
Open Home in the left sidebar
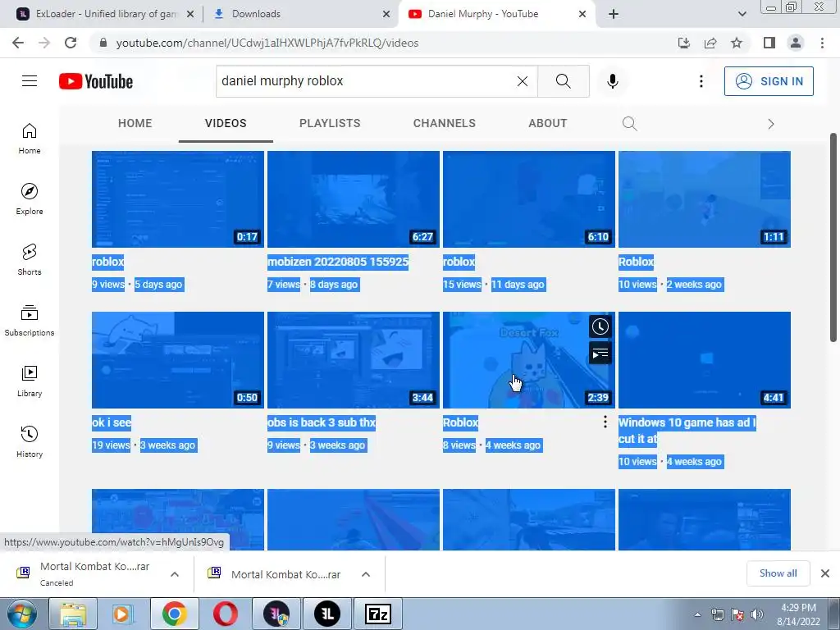[x=30, y=138]
